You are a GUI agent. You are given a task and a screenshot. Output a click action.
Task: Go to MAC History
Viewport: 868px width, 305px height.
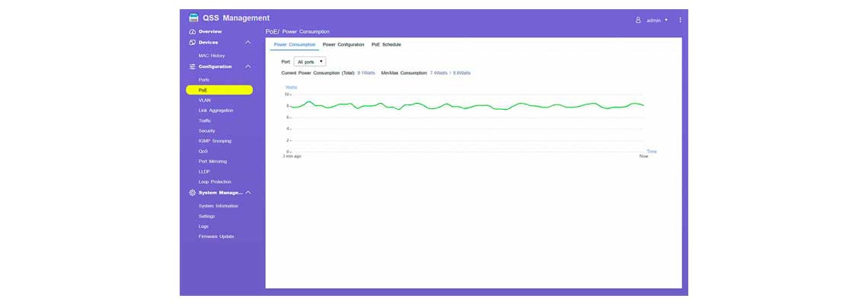coord(212,56)
